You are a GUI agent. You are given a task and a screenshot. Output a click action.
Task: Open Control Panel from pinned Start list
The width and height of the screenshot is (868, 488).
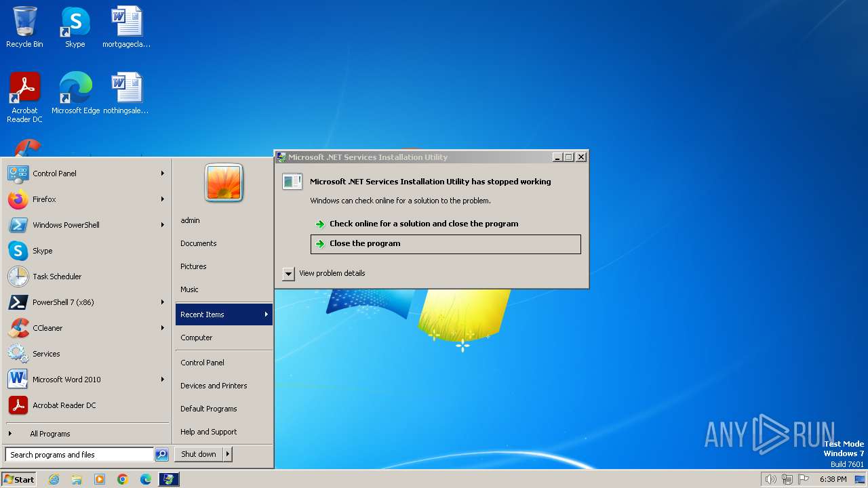(86, 174)
